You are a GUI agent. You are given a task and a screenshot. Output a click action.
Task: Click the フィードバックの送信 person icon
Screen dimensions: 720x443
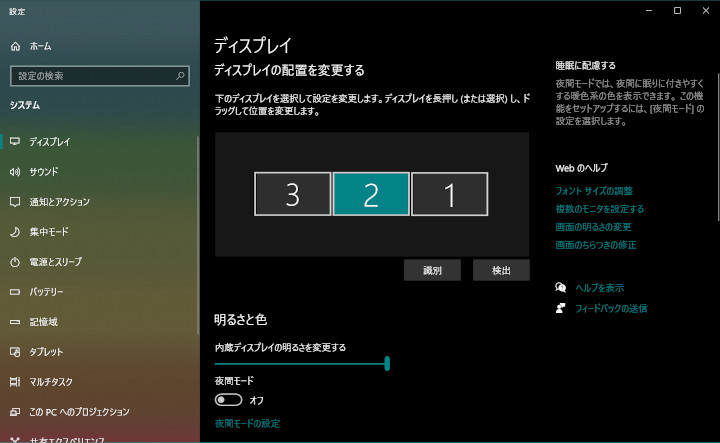pos(561,308)
